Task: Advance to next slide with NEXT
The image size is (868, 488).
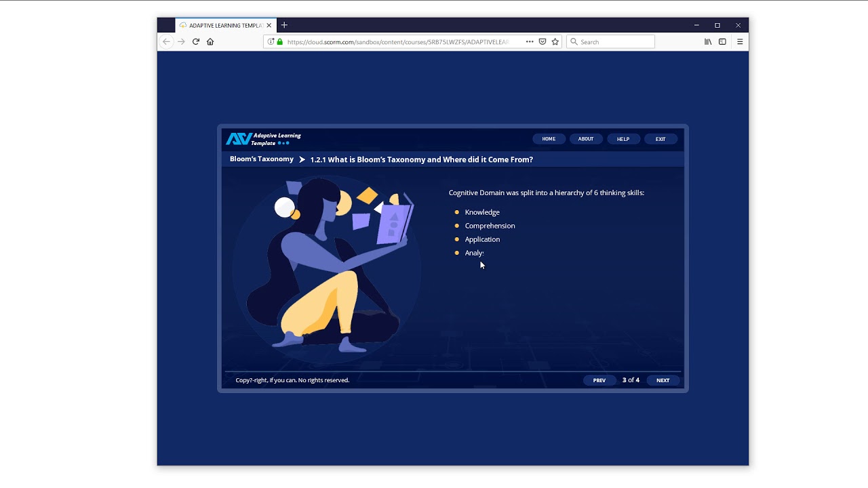Action: [663, 380]
